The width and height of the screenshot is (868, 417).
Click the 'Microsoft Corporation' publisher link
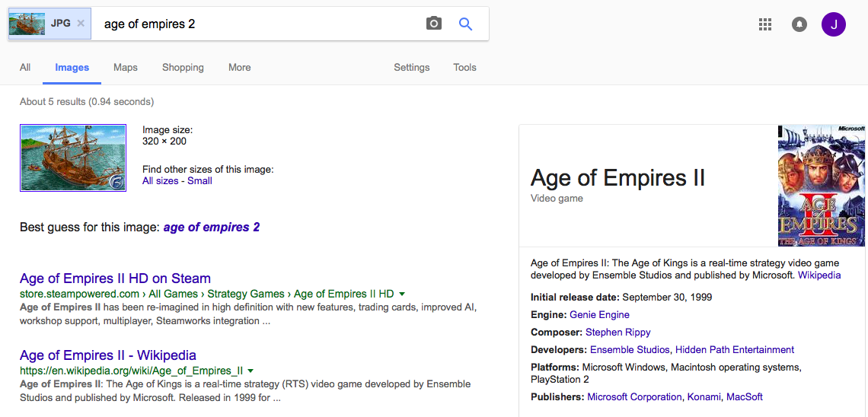click(x=634, y=397)
